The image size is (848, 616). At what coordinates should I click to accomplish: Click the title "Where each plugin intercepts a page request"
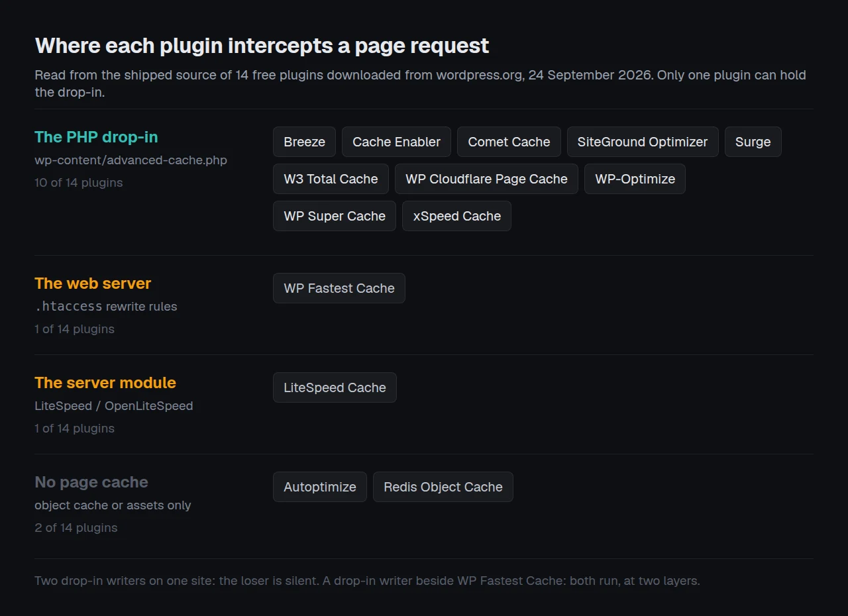pos(262,46)
